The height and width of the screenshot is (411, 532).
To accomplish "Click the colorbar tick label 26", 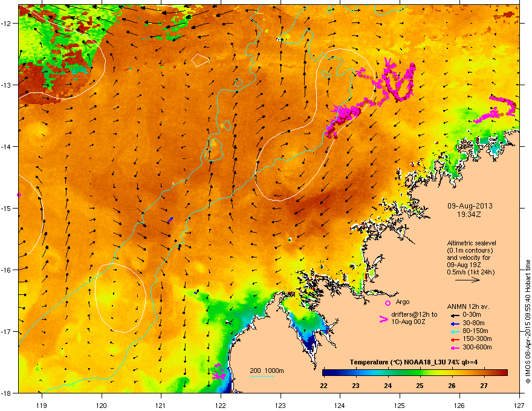I will point(452,386).
